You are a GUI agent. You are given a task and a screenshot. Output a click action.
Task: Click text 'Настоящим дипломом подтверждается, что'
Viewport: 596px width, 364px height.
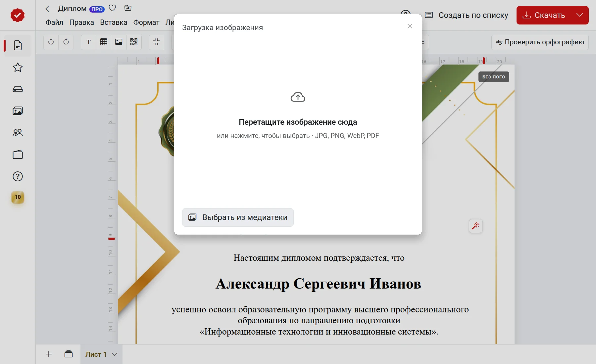tap(319, 258)
